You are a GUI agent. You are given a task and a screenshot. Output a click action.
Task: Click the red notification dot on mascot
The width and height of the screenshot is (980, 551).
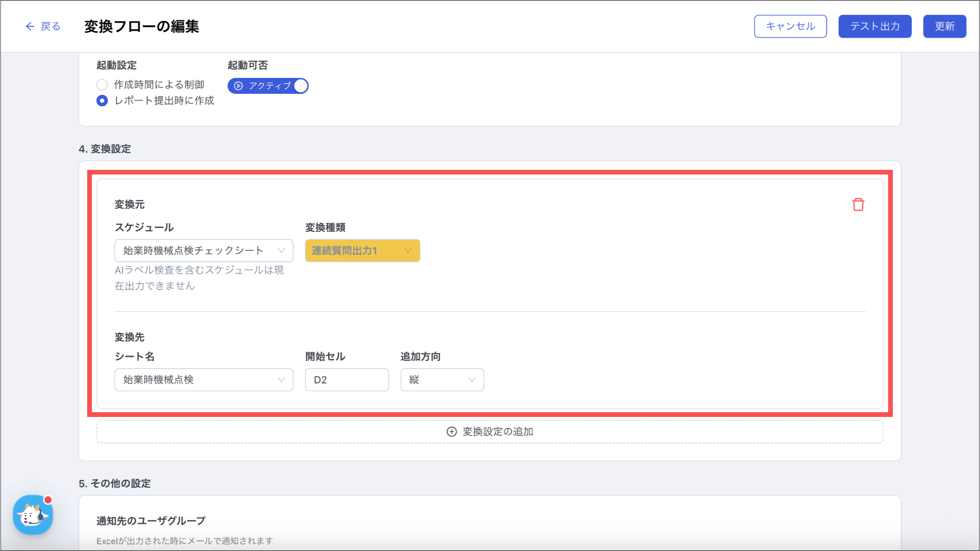(48, 500)
